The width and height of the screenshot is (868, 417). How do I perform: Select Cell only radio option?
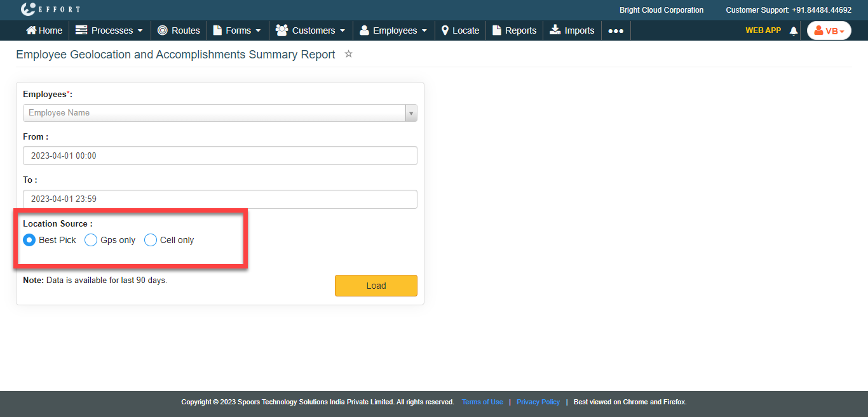click(x=151, y=240)
